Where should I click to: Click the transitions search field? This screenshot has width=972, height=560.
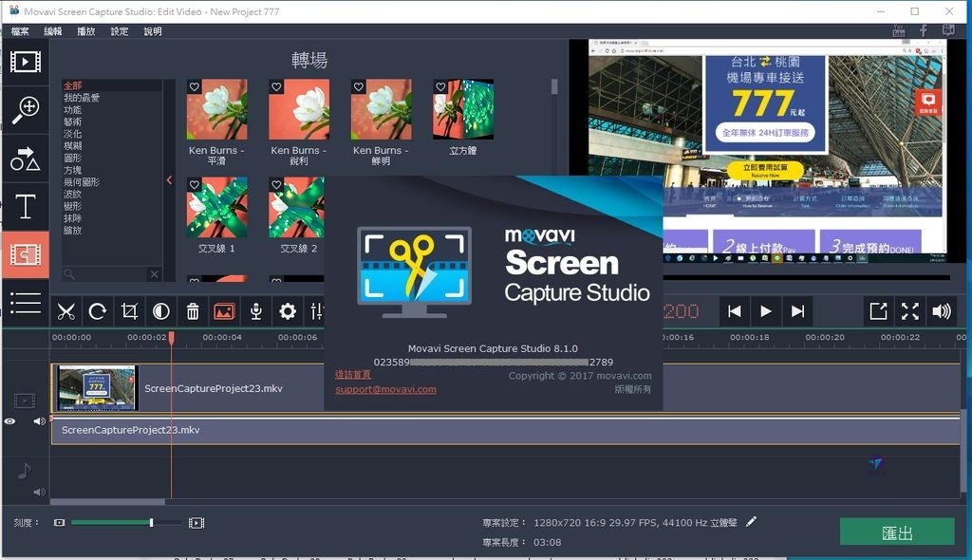point(105,274)
